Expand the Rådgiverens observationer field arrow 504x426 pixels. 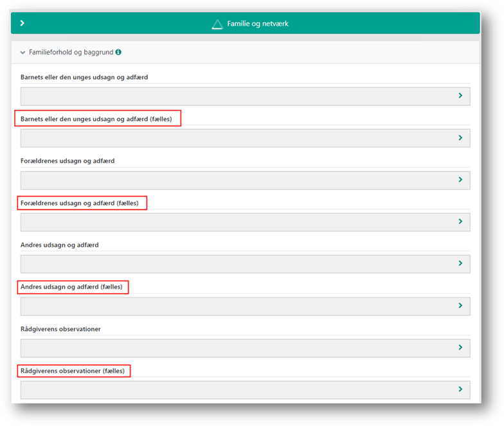pos(460,348)
